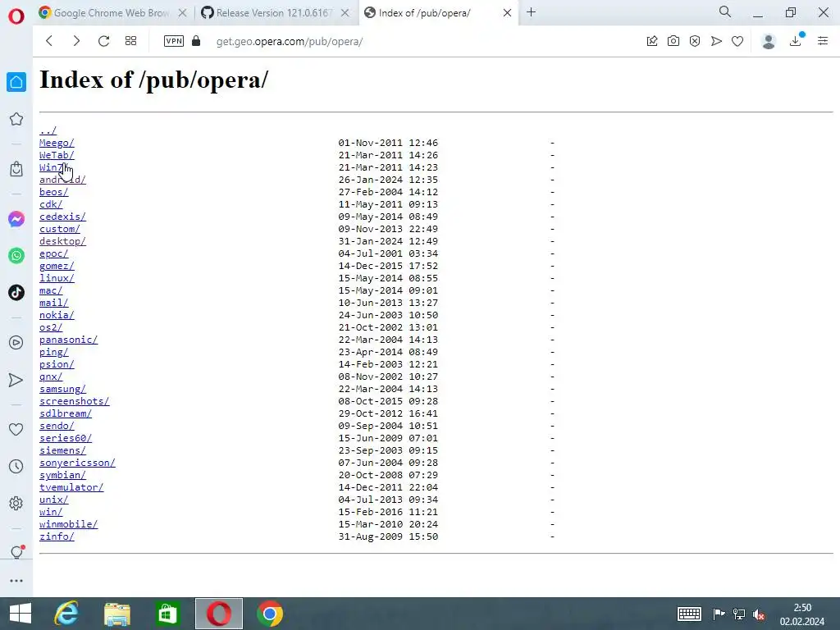Click the address bar URL field

point(290,41)
